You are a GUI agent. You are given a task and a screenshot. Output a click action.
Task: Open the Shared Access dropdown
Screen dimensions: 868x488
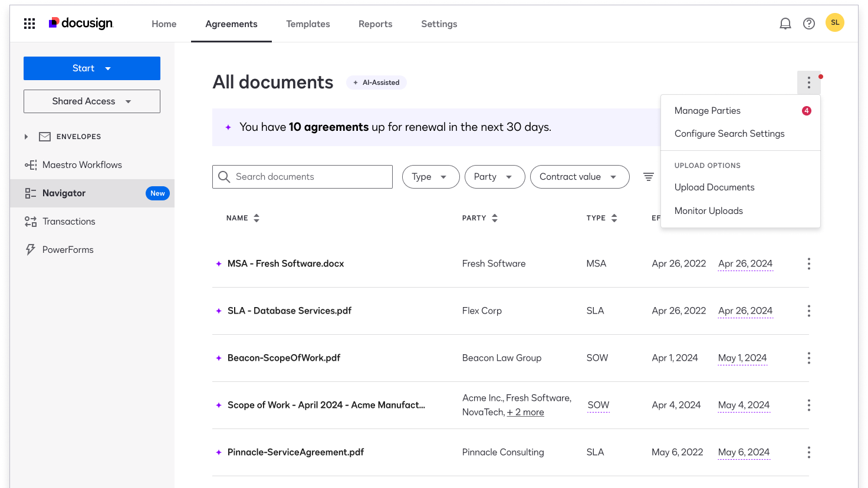tap(92, 101)
